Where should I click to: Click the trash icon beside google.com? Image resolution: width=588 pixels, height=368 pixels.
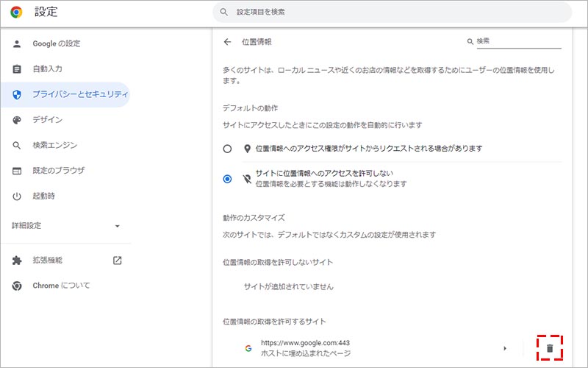(x=549, y=348)
